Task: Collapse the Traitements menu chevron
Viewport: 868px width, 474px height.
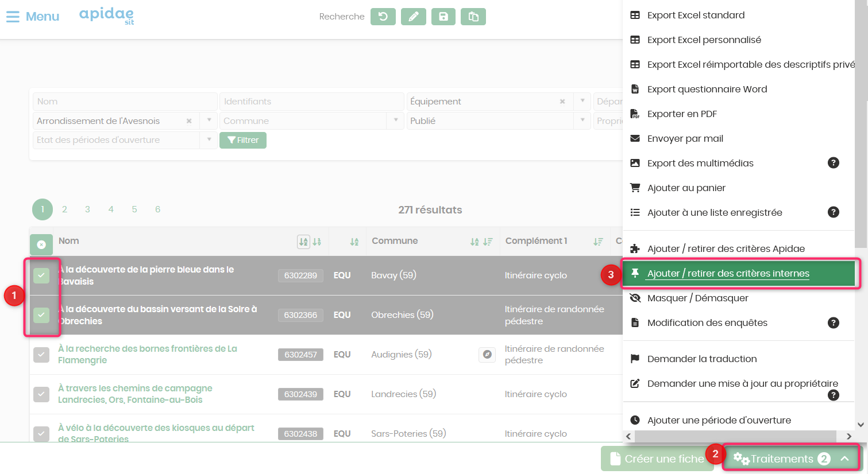Action: (x=844, y=459)
